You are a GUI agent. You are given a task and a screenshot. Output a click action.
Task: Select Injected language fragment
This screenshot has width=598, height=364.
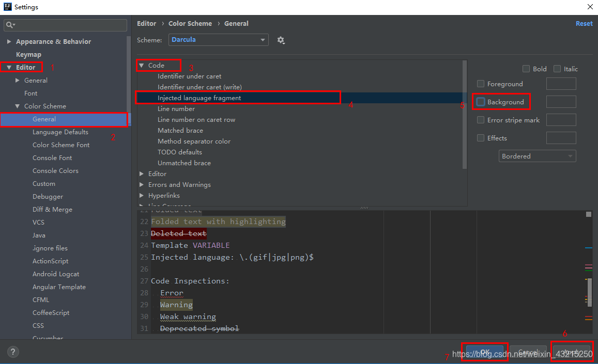pyautogui.click(x=200, y=98)
